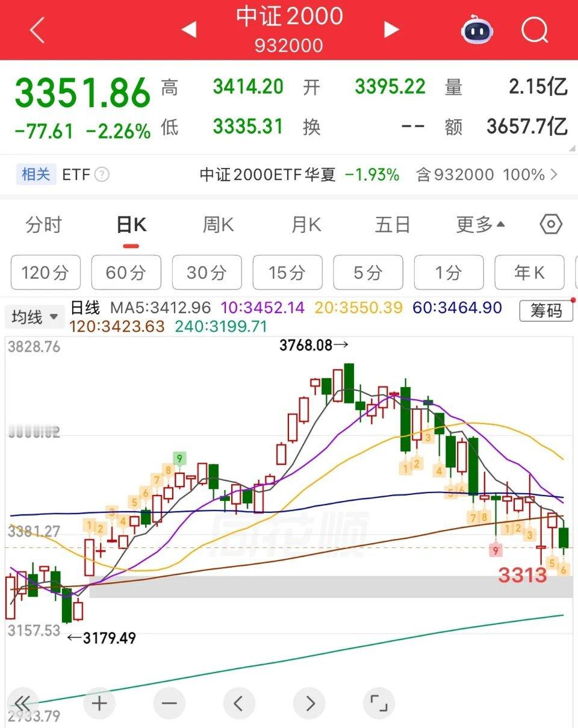Select the 15分 period button
The height and width of the screenshot is (728, 578).
click(x=288, y=273)
